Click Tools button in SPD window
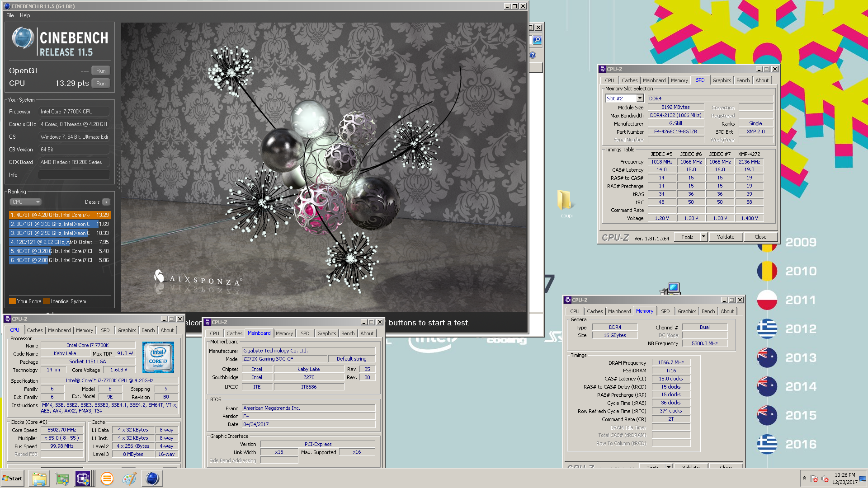This screenshot has width=868, height=488. (x=687, y=237)
